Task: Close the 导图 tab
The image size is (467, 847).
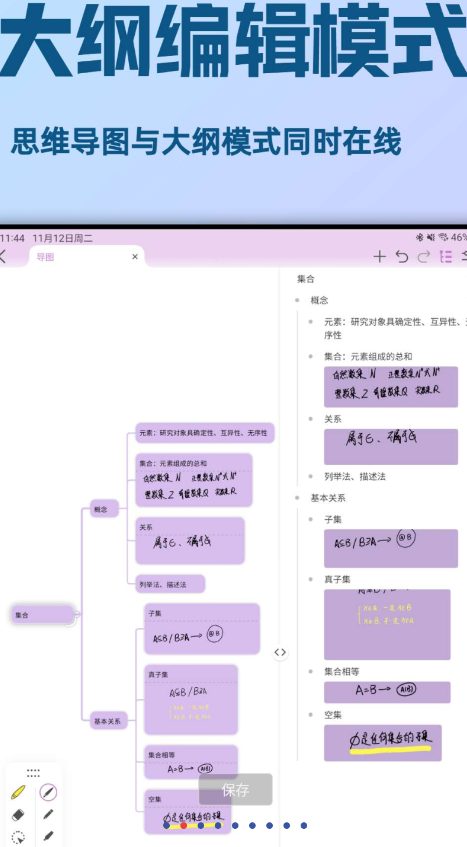Action: pos(135,257)
